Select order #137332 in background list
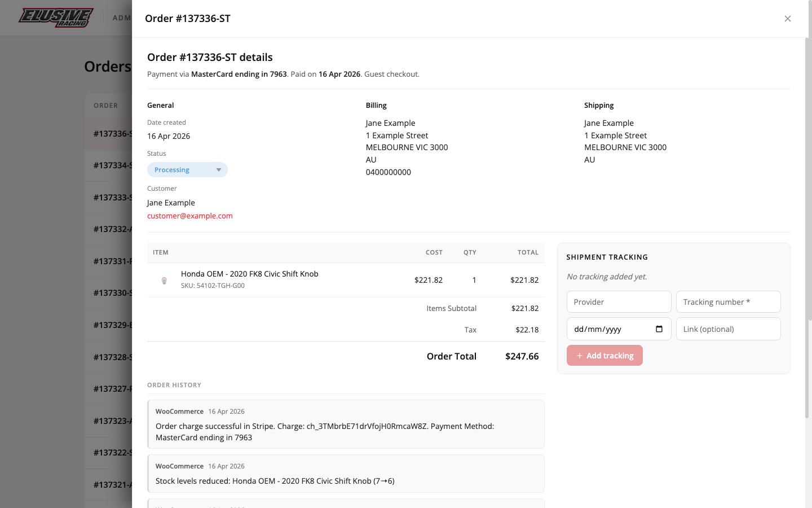The width and height of the screenshot is (812, 508). [108, 229]
